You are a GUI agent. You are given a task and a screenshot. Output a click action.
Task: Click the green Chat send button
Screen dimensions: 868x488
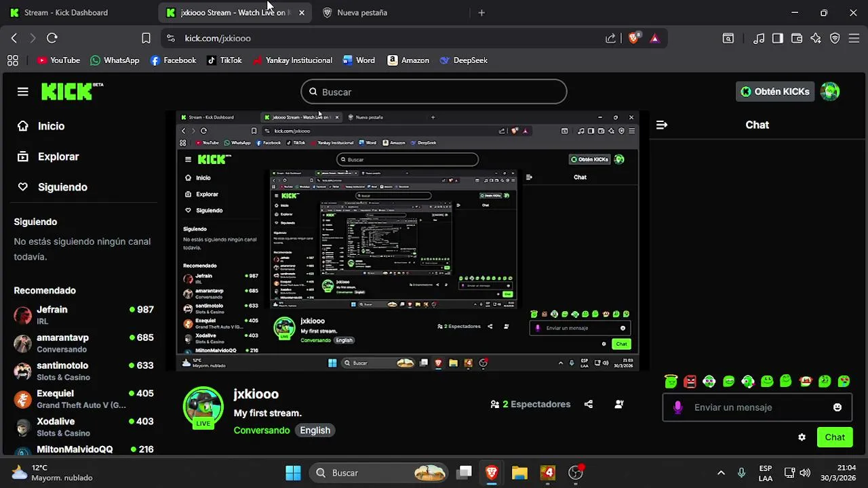click(x=835, y=437)
